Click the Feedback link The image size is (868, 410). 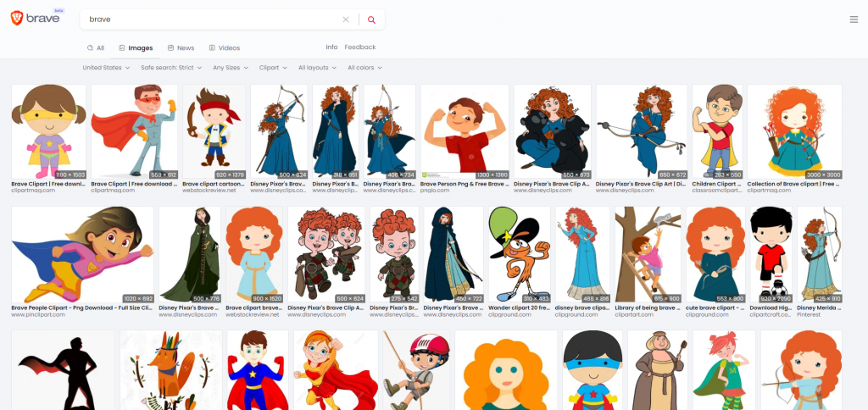pos(359,47)
